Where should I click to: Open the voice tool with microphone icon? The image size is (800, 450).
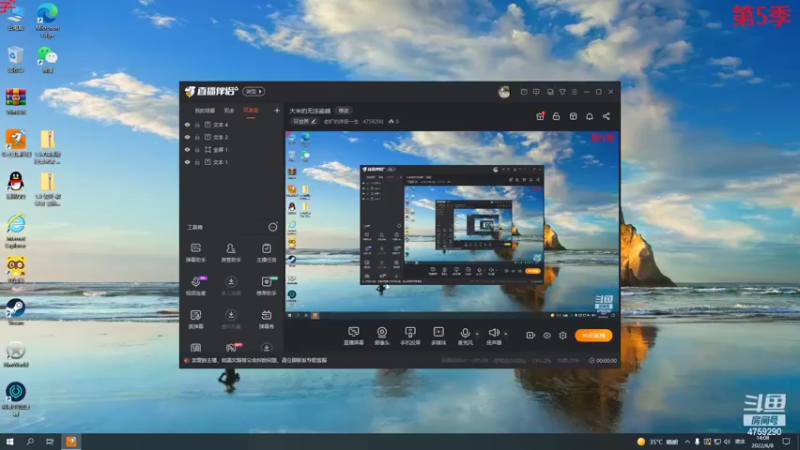point(196,286)
